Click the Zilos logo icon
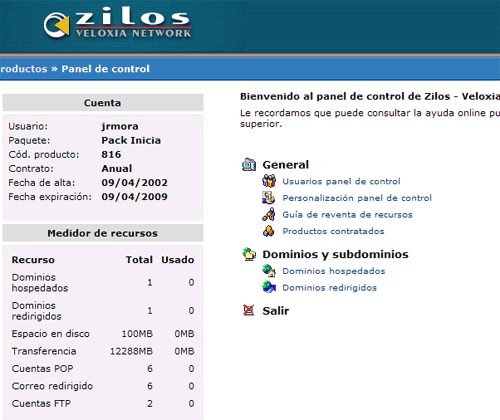500x420 pixels. pyautogui.click(x=56, y=25)
